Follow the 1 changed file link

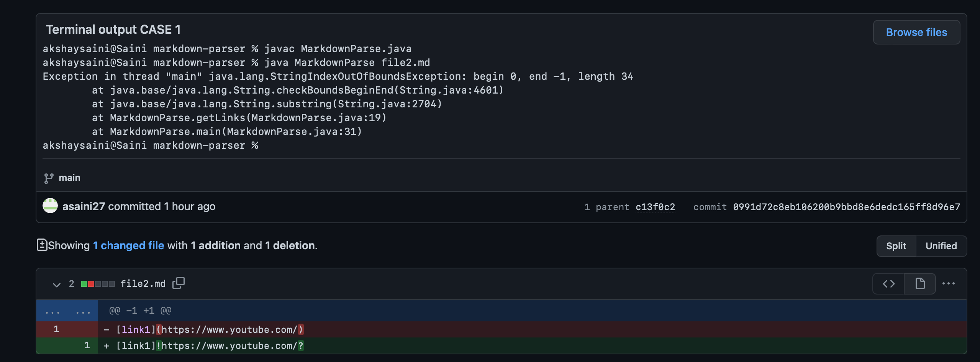tap(128, 245)
